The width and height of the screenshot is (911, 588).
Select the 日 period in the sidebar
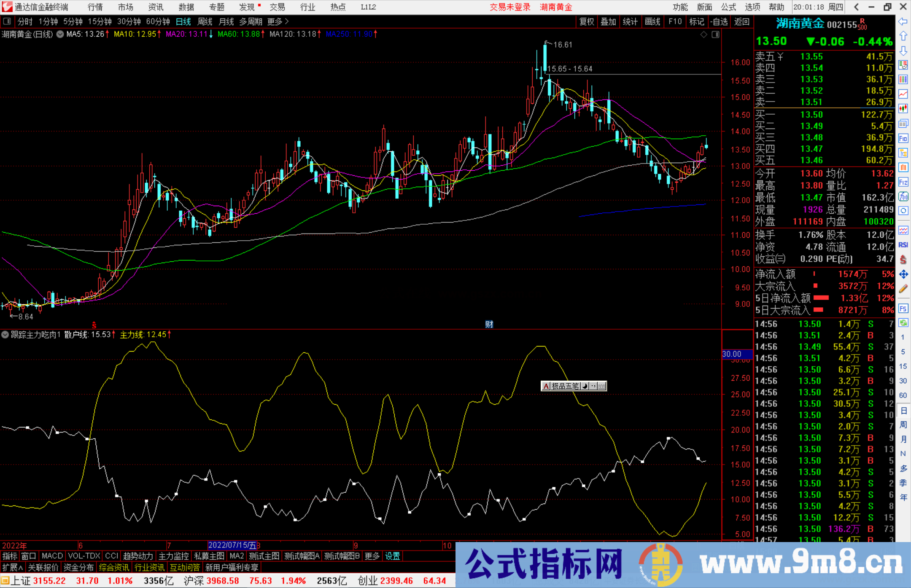coord(903,411)
